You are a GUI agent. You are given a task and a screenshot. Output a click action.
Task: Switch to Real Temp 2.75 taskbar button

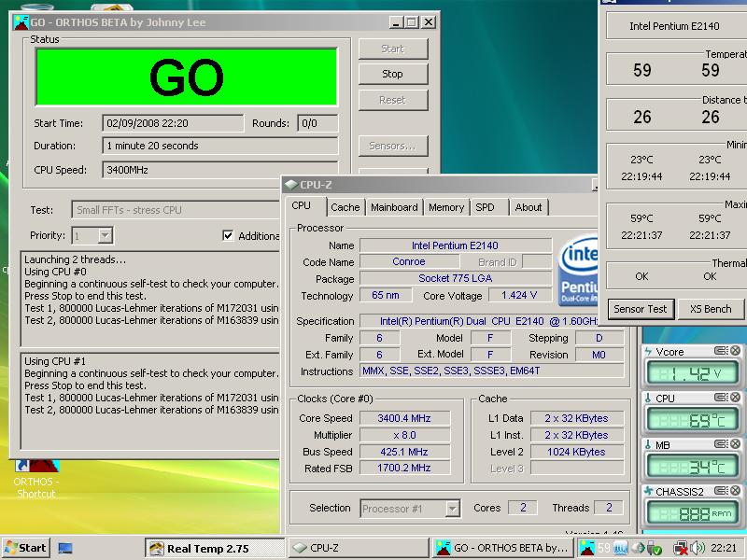214,549
